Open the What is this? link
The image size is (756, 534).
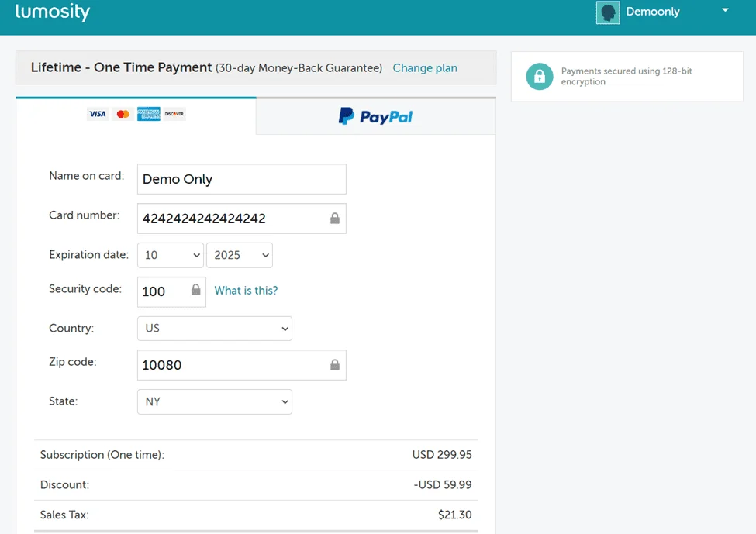pyautogui.click(x=246, y=291)
